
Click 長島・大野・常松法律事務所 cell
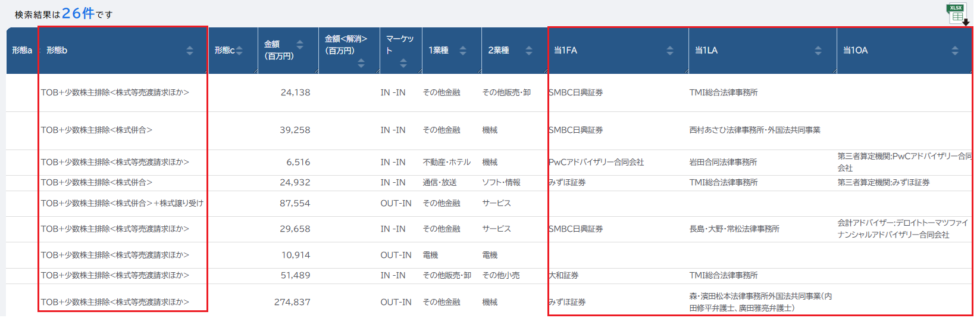[734, 229]
